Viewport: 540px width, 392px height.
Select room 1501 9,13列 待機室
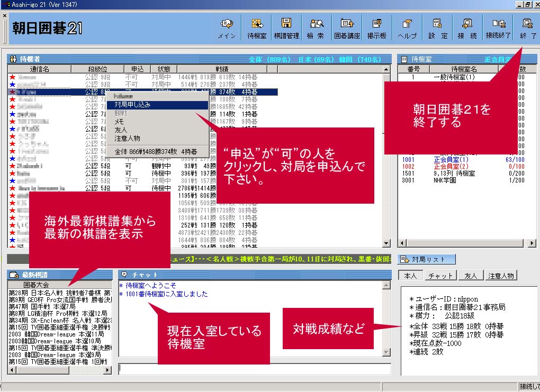pos(463,174)
